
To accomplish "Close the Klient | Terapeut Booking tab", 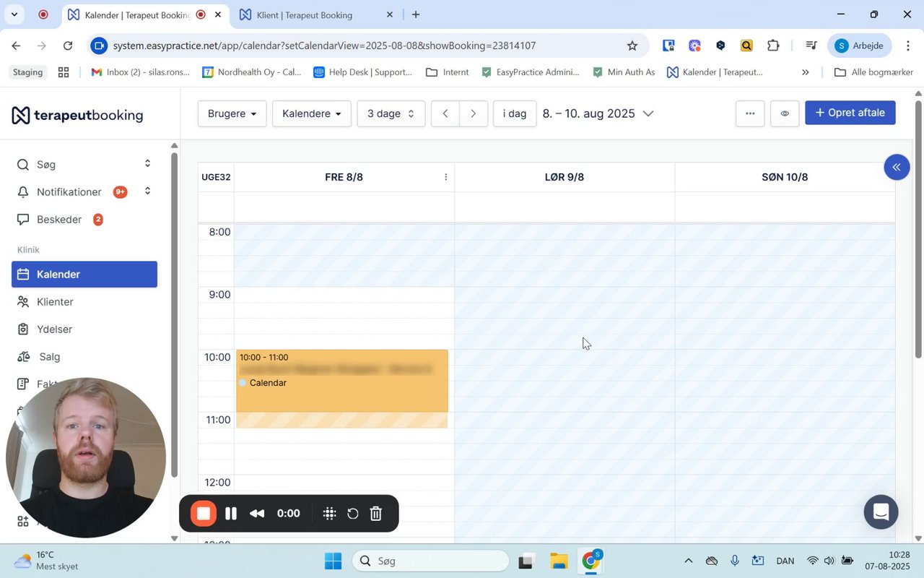I will point(390,14).
